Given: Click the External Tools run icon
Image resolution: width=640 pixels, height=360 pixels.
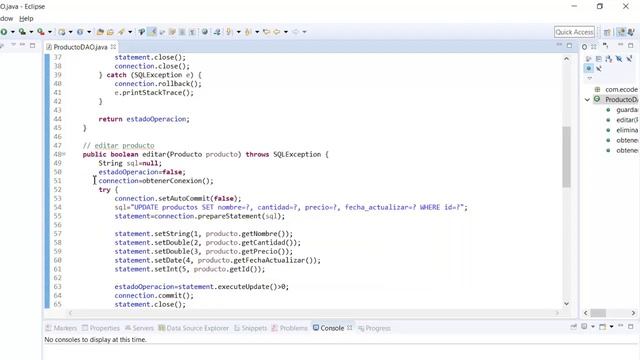Looking at the screenshot, I should click(40, 32).
